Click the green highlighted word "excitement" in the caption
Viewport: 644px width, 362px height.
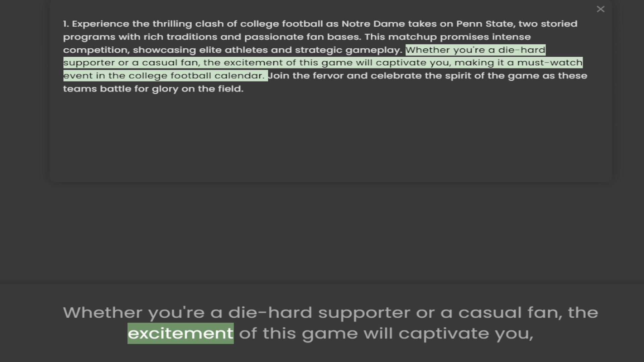pos(180,333)
